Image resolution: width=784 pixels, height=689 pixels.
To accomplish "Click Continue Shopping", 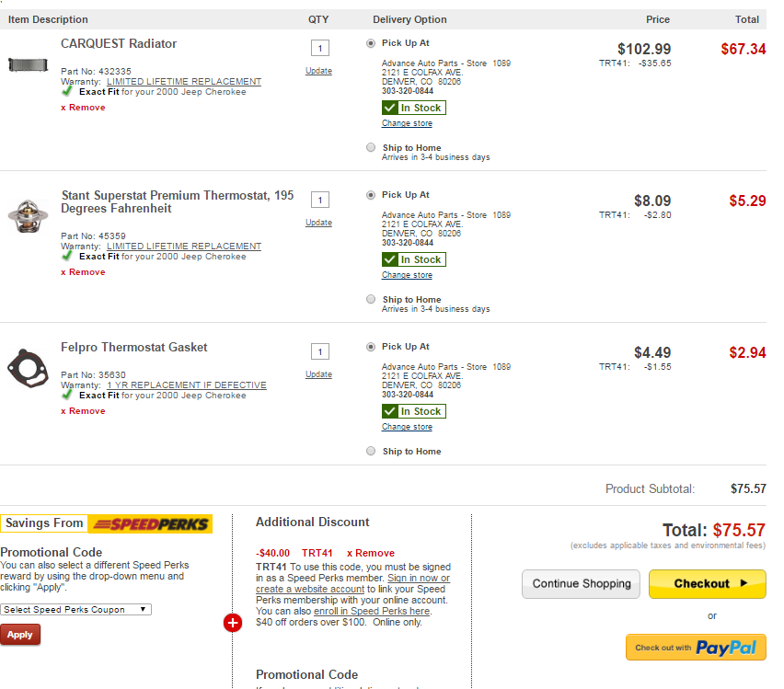I will pos(582,583).
